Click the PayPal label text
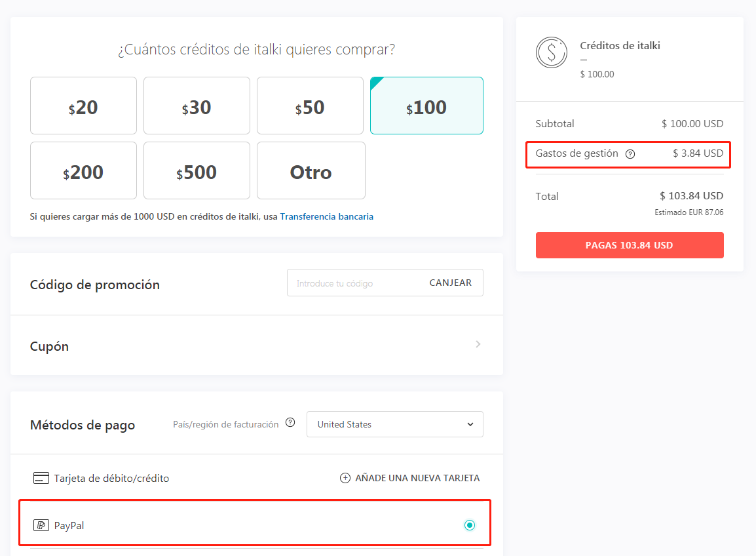 tap(69, 526)
